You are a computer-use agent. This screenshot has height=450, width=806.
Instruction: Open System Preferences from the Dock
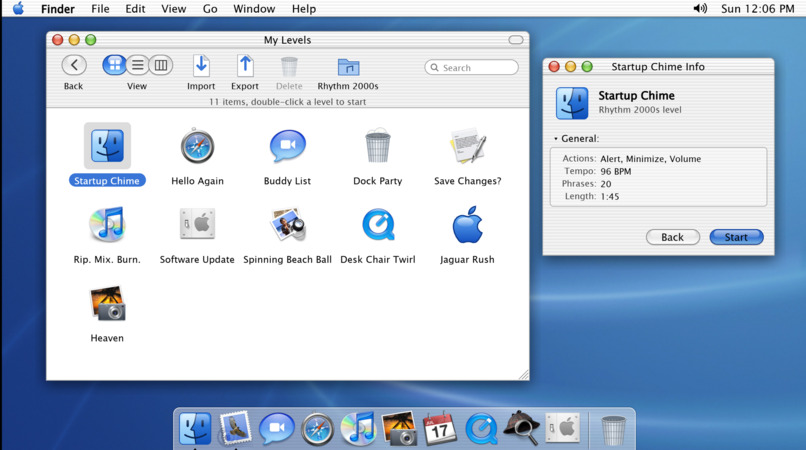(x=563, y=427)
